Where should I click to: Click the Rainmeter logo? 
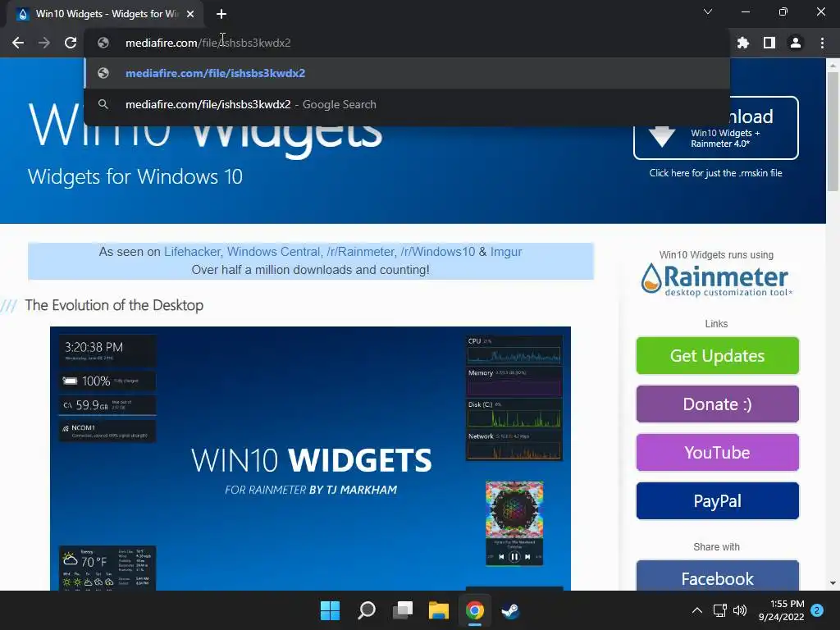pos(716,280)
